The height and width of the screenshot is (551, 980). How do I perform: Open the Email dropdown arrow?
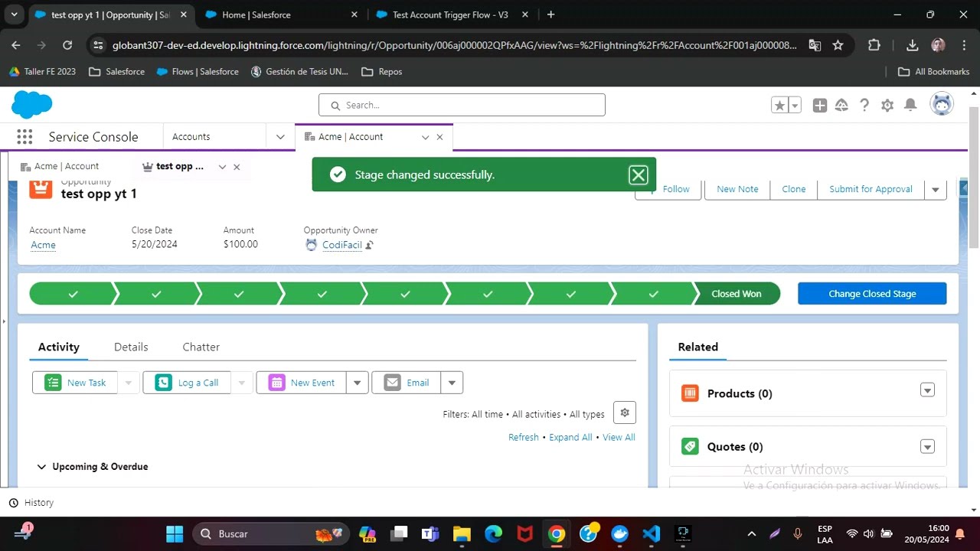coord(452,383)
